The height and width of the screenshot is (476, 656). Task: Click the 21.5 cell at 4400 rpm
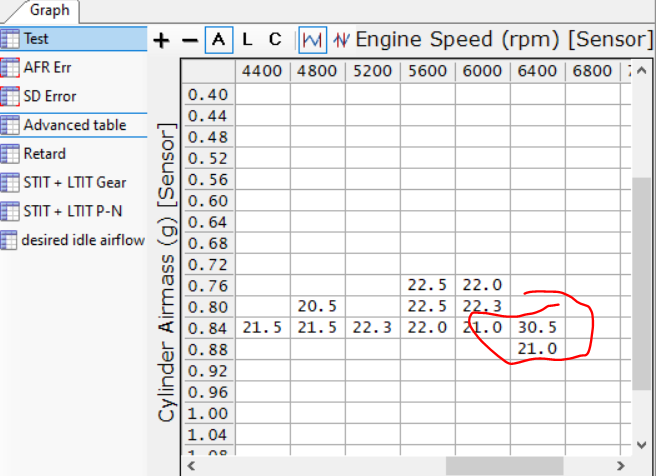(x=262, y=328)
